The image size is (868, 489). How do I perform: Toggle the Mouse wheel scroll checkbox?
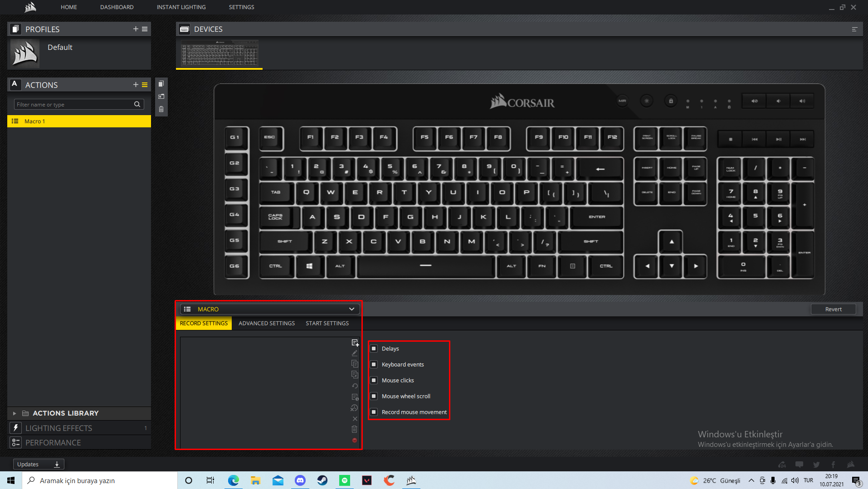point(374,396)
